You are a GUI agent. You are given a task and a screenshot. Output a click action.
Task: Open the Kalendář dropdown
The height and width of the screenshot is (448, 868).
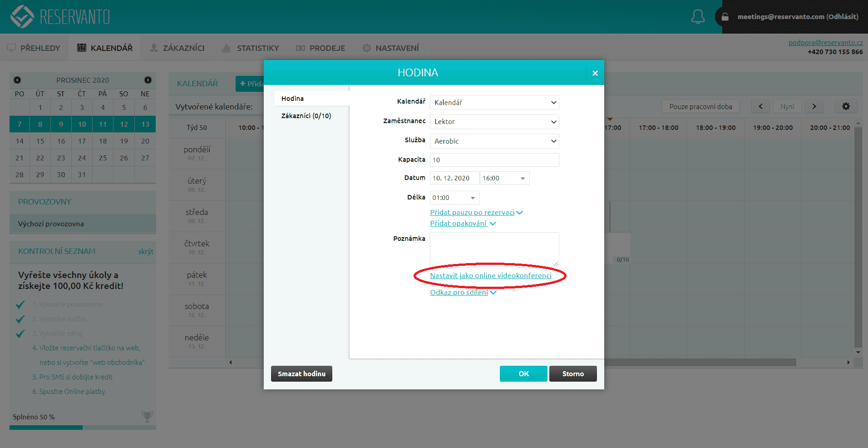pyautogui.click(x=494, y=103)
